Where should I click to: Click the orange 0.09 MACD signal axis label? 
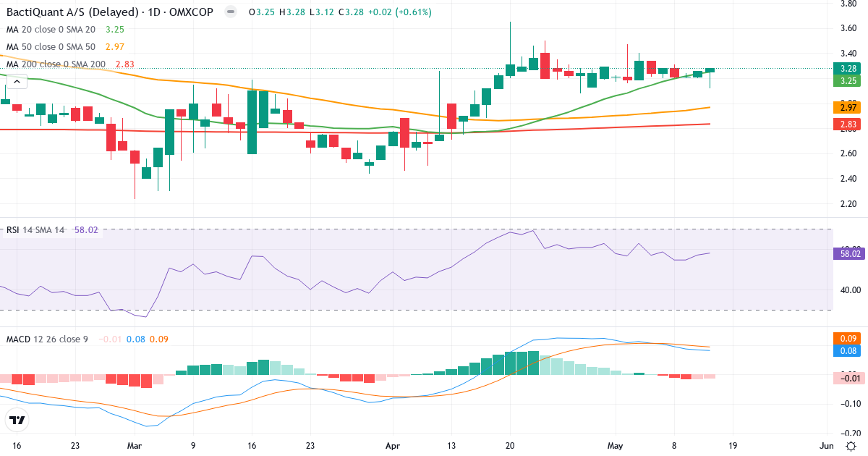pyautogui.click(x=846, y=338)
